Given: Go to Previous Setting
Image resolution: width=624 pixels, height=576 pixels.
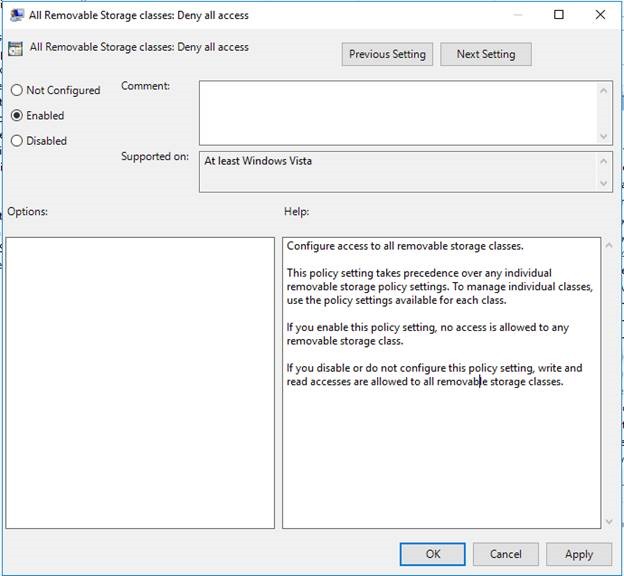Looking at the screenshot, I should [387, 54].
